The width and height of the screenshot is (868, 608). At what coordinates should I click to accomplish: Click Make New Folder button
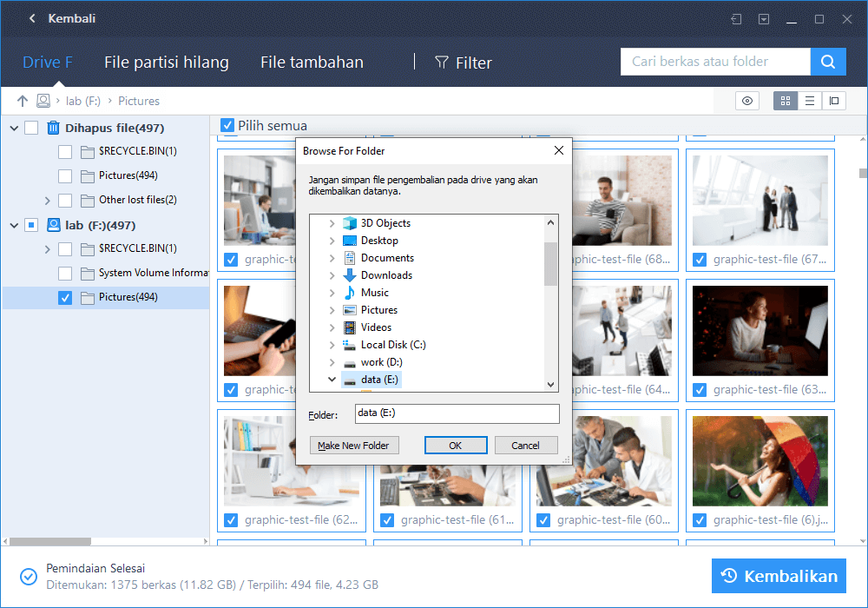[x=354, y=445]
